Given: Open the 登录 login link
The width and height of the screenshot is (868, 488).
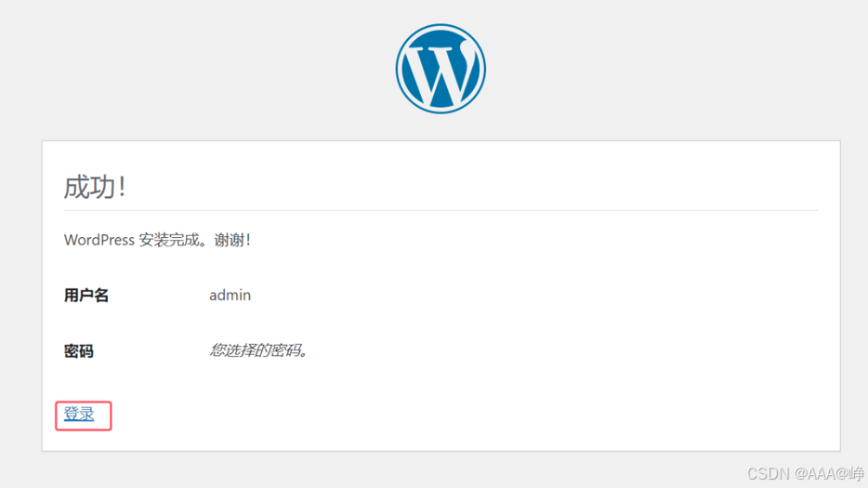Looking at the screenshot, I should click(79, 414).
